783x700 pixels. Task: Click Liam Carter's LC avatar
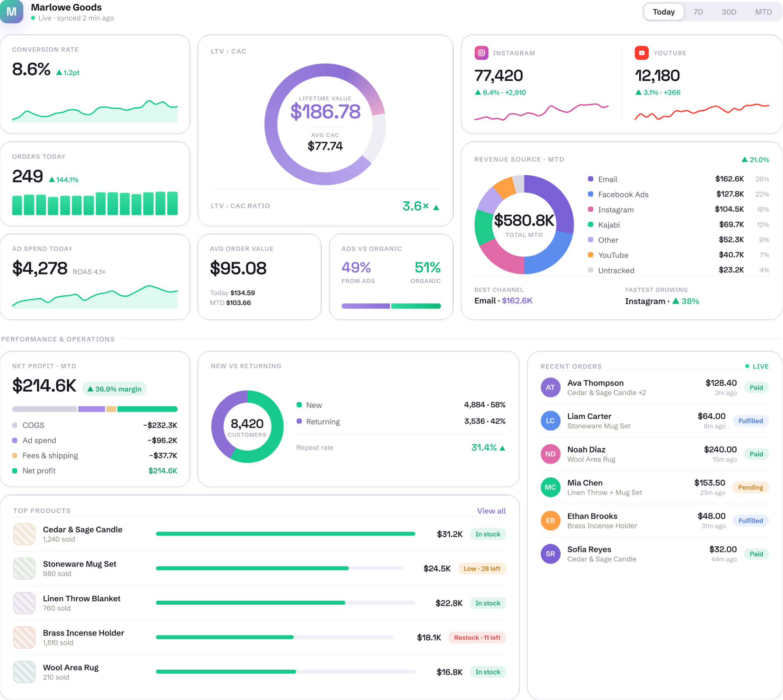click(x=550, y=421)
